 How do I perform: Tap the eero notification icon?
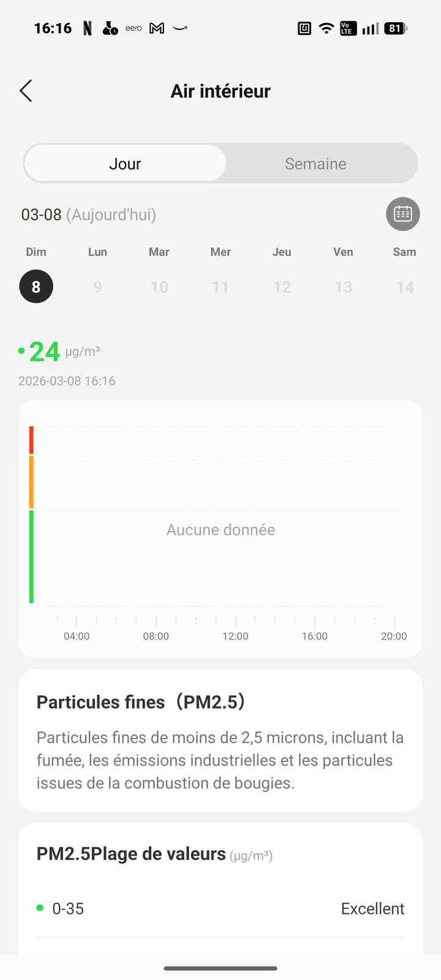coord(134,28)
